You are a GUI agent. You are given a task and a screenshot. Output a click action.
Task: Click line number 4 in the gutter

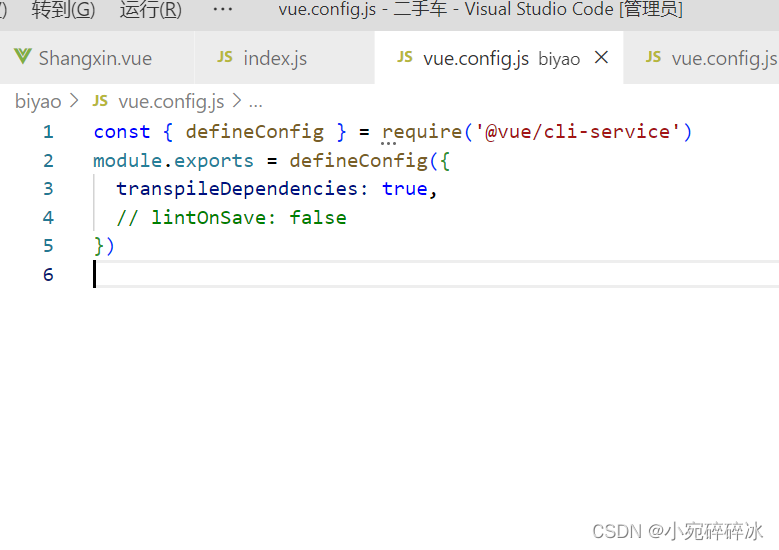48,218
